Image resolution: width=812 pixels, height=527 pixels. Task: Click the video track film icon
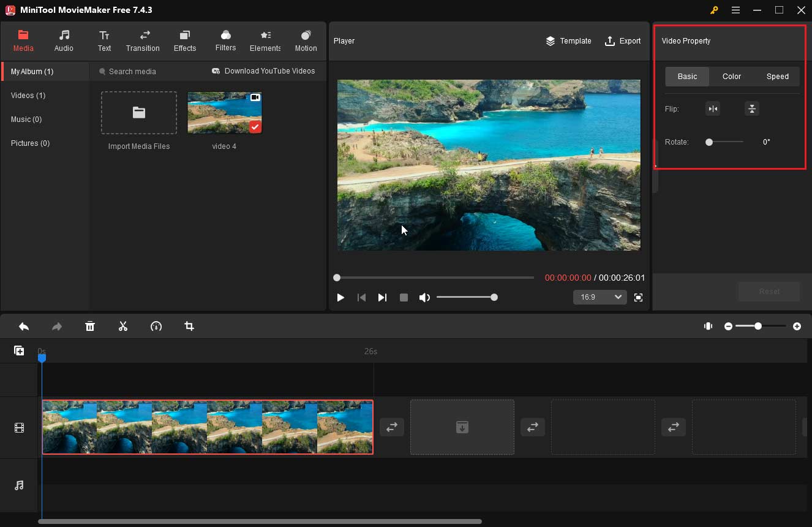point(19,428)
